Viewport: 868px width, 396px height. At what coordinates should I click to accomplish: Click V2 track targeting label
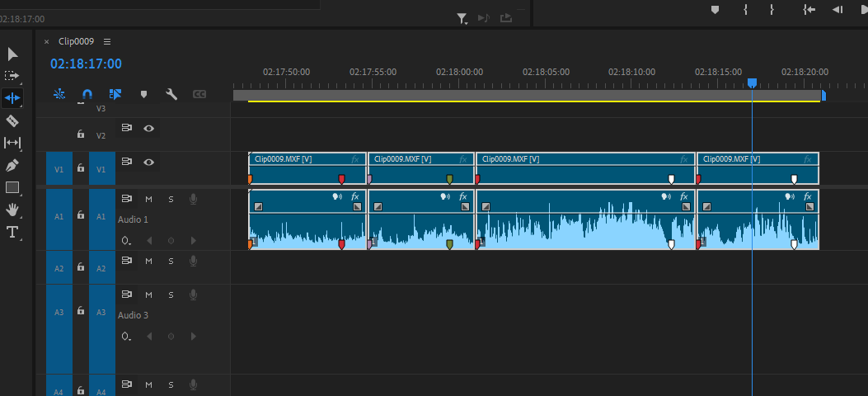click(x=101, y=135)
